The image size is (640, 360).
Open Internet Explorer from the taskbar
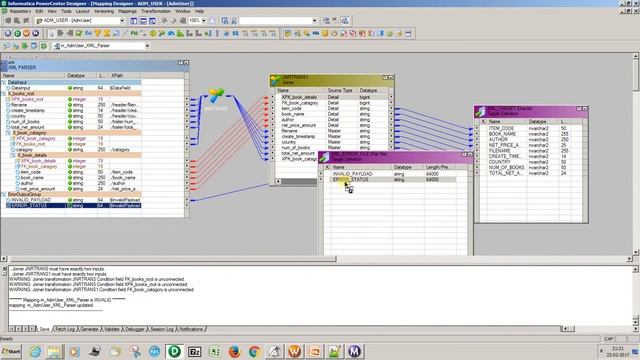35,351
